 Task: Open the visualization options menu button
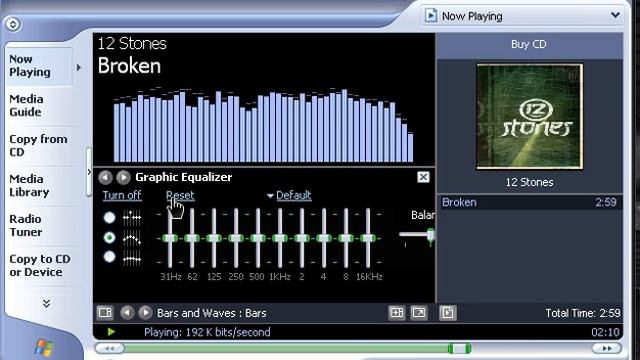click(x=105, y=313)
